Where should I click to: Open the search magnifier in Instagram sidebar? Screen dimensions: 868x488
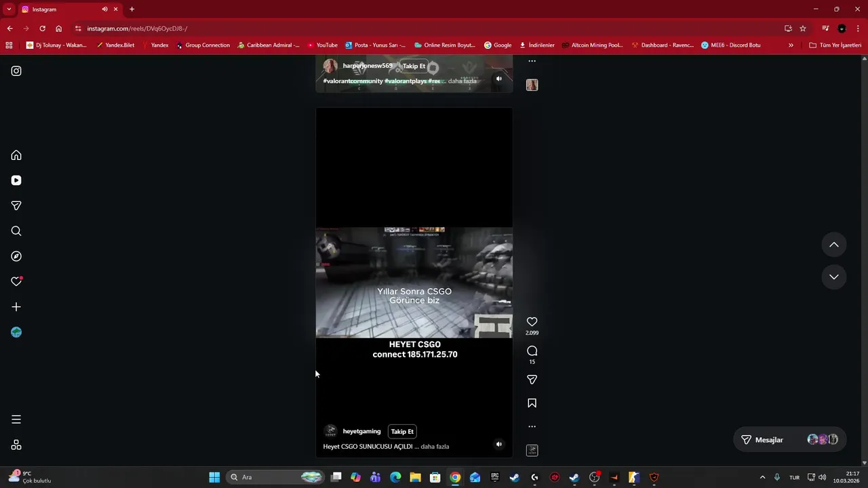click(16, 231)
